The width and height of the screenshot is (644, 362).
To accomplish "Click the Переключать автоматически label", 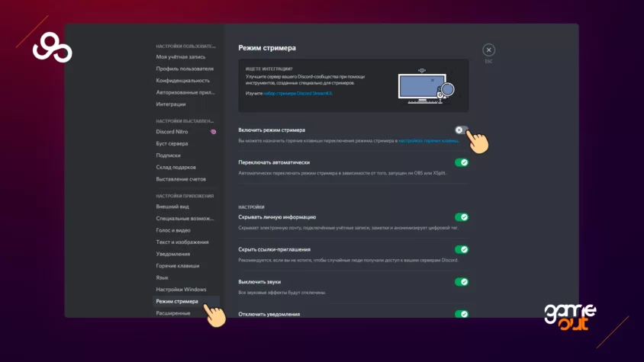I will coord(274,162).
